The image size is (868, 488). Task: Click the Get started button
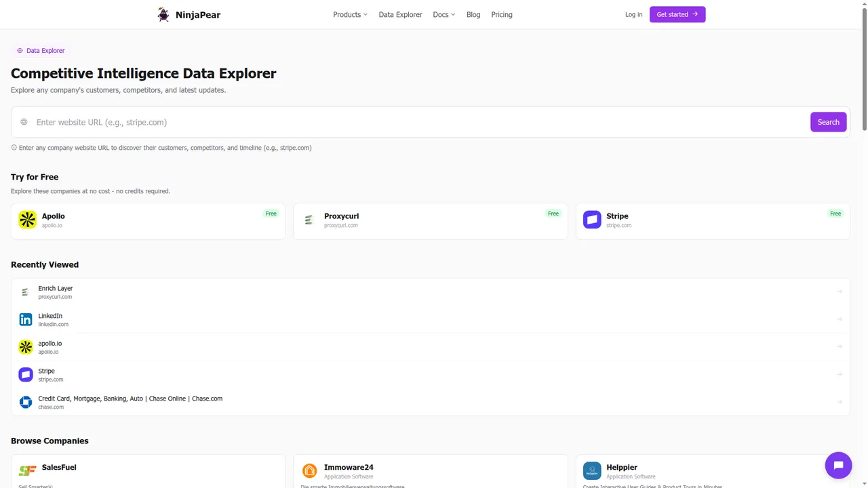(x=677, y=14)
